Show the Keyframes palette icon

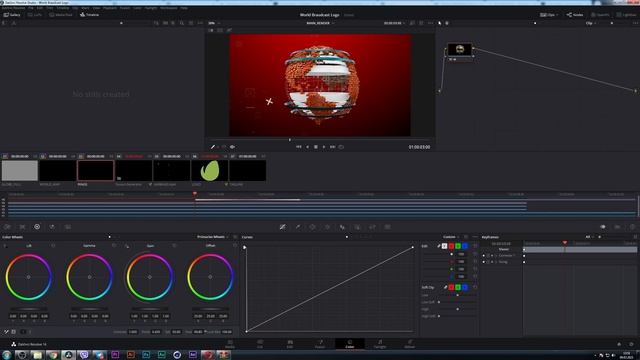(602, 227)
